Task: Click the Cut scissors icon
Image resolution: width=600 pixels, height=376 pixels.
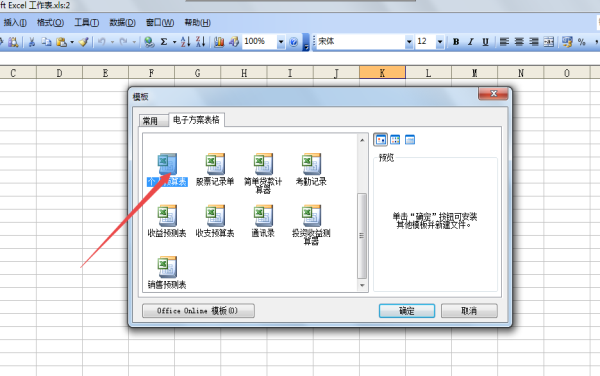Action: coord(32,42)
